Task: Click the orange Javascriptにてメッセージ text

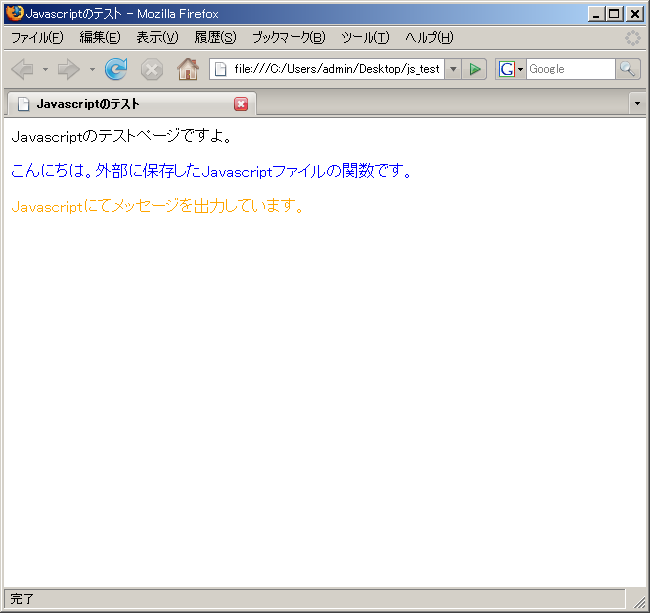Action: click(158, 206)
